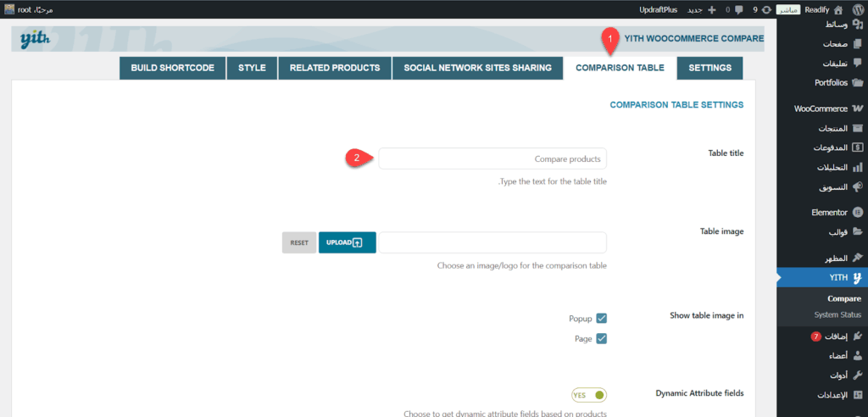Screen dimensions: 868x417
Task: Open قوالب templates folder icon
Action: point(858,231)
